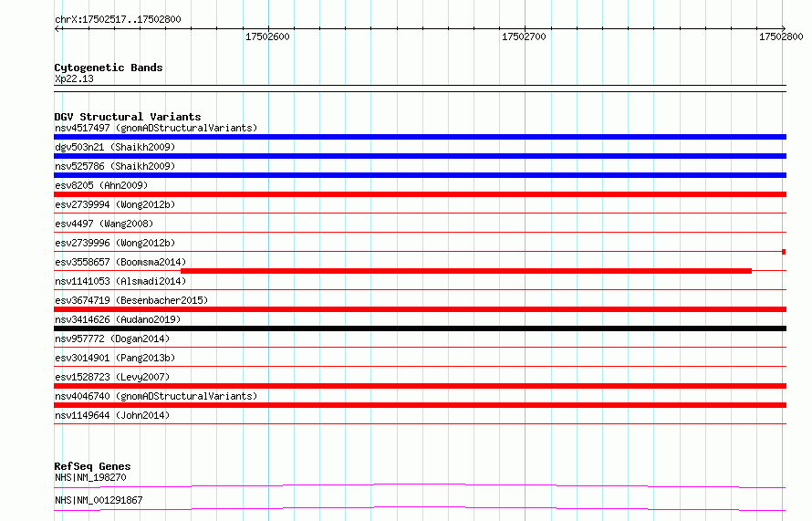This screenshot has width=812, height=521.
Task: Open variant esv4497 (Wang2008)
Action: (104, 224)
